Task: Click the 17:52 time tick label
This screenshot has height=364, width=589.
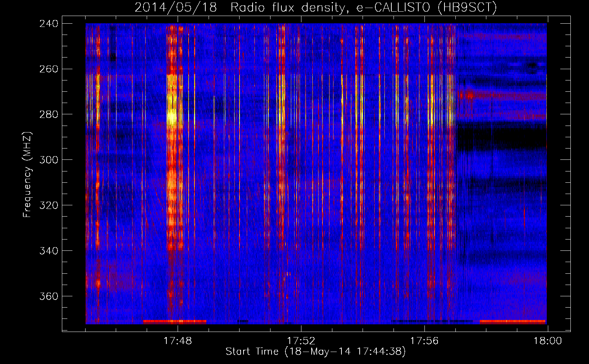Action: [301, 341]
